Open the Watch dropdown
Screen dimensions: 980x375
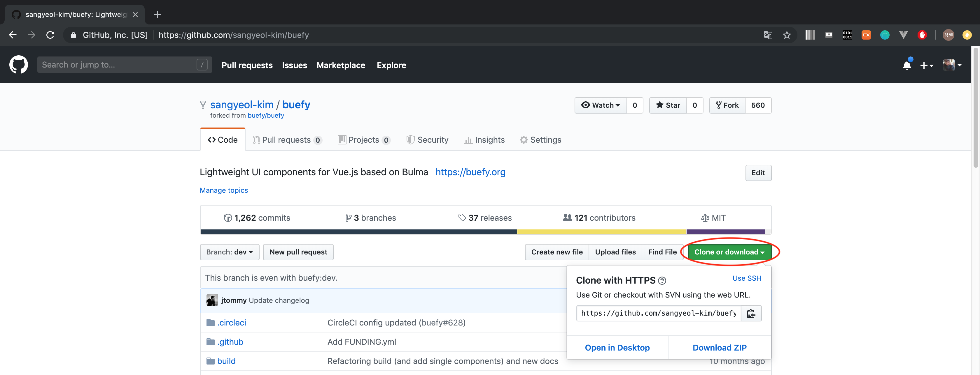(600, 105)
